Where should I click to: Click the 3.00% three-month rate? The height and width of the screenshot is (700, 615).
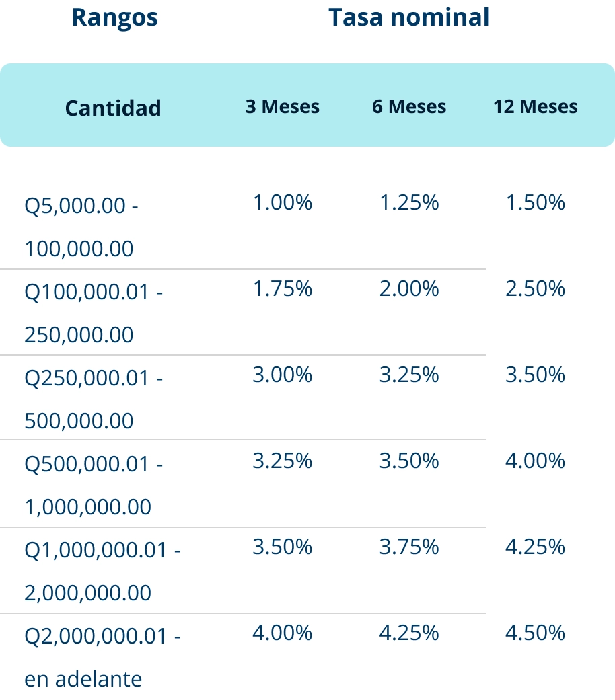[282, 375]
